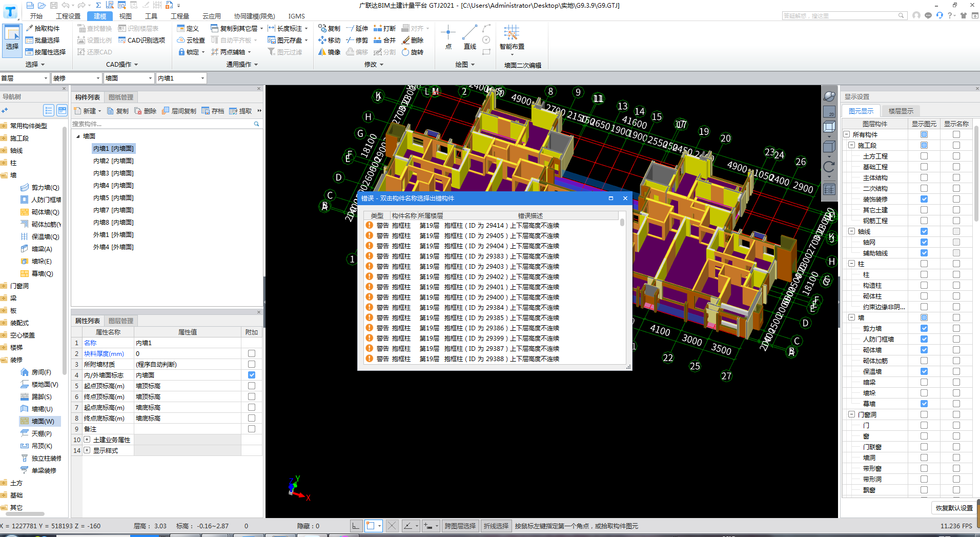Screen dimensions: 980x537
Task: Select 墙面(W) in navigation tree
Action: click(40, 422)
